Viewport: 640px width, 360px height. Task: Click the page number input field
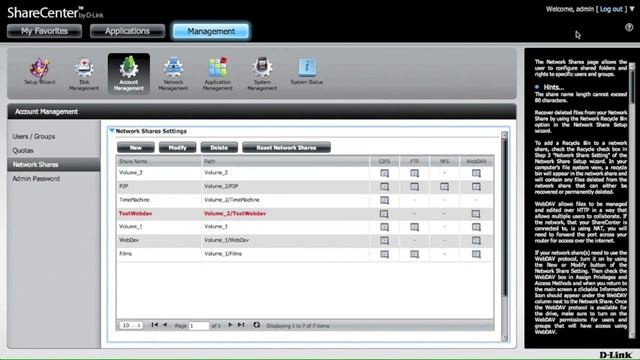pos(199,325)
